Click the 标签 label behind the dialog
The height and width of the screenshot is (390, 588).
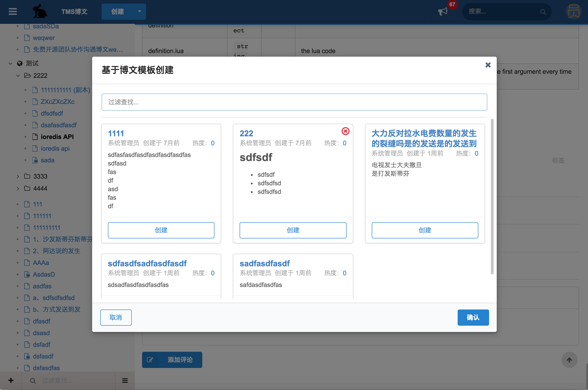(558, 160)
